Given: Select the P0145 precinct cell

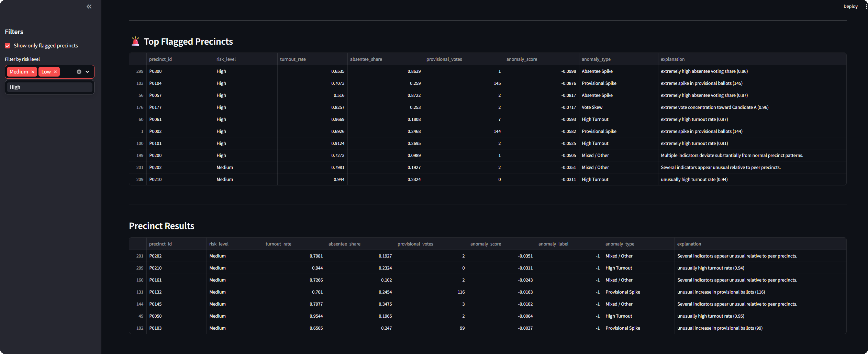Looking at the screenshot, I should point(177,304).
